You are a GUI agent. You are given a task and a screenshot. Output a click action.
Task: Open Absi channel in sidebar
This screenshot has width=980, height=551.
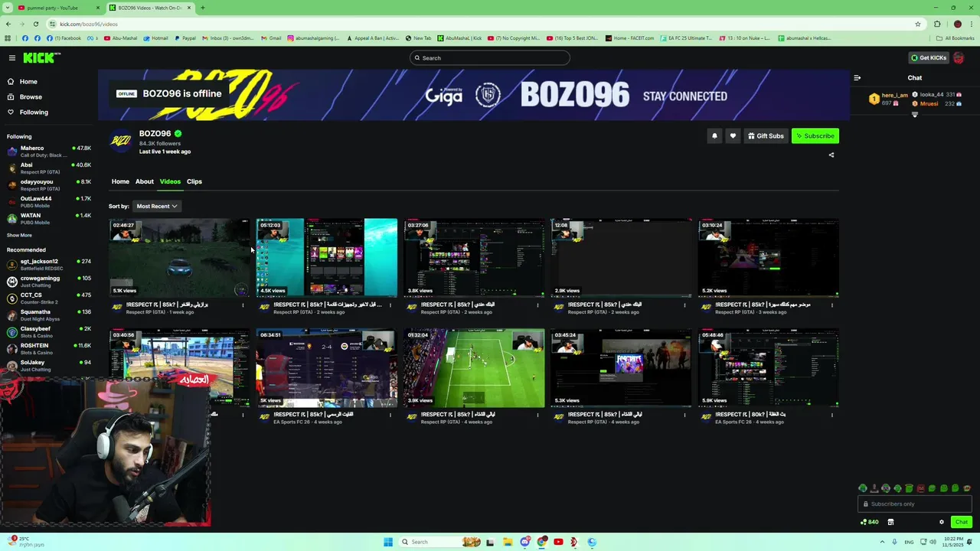tap(49, 168)
